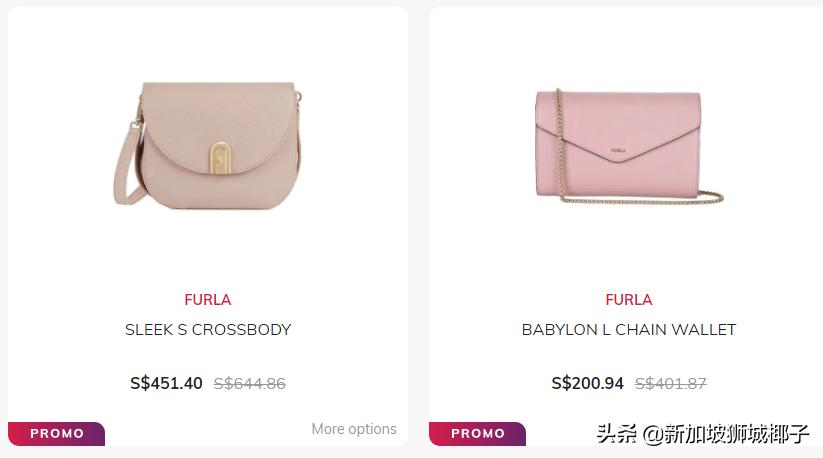Click the FURLA brand link above Sleek S Crossbody
The image size is (823, 458).
pyautogui.click(x=208, y=300)
